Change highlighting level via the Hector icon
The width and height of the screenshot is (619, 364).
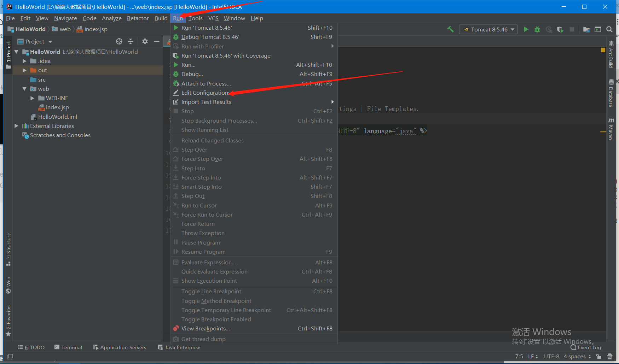610,356
